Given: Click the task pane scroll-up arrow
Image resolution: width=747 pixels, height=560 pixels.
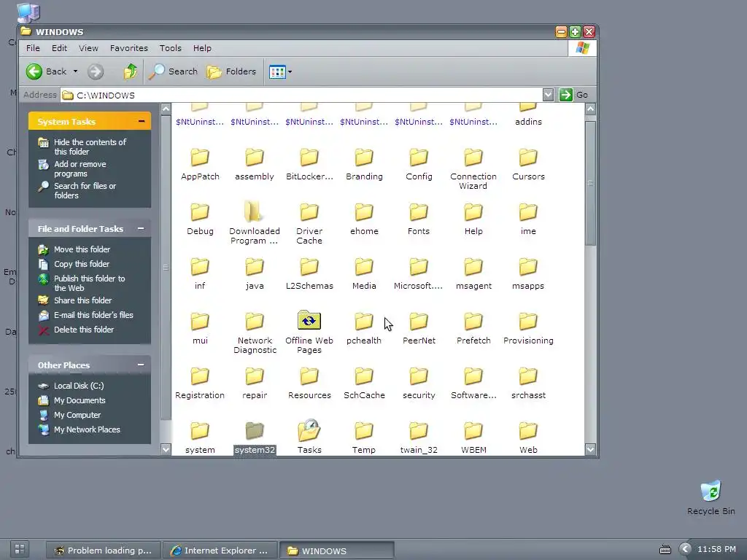Looking at the screenshot, I should (x=166, y=109).
